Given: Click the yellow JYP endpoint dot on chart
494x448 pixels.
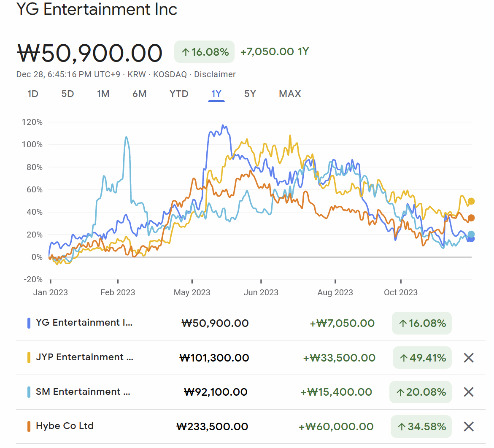Looking at the screenshot, I should [471, 201].
